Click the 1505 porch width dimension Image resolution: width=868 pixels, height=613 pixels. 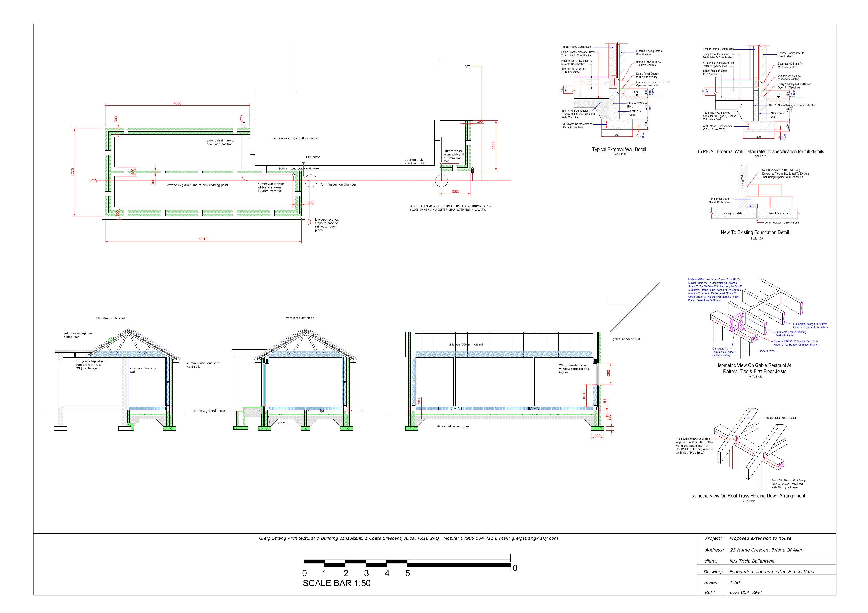(x=455, y=192)
